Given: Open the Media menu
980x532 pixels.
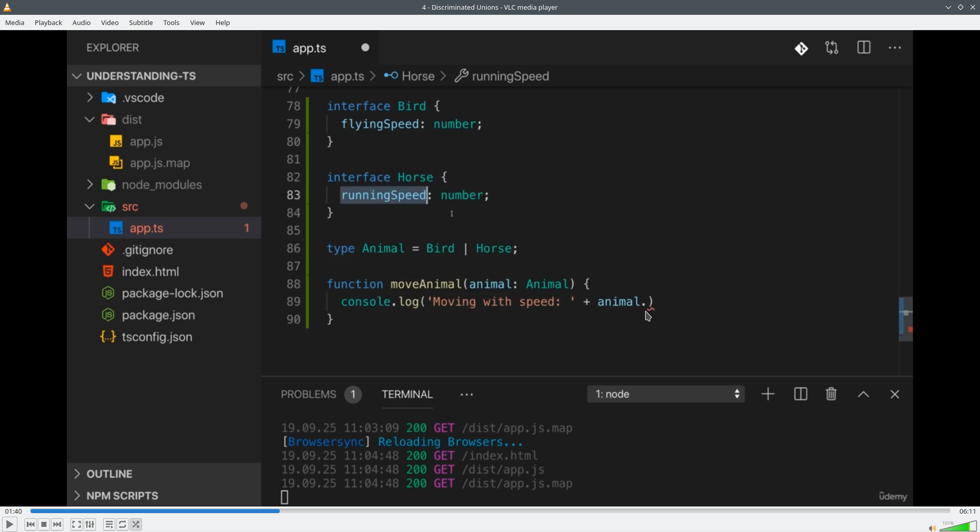Looking at the screenshot, I should (15, 23).
